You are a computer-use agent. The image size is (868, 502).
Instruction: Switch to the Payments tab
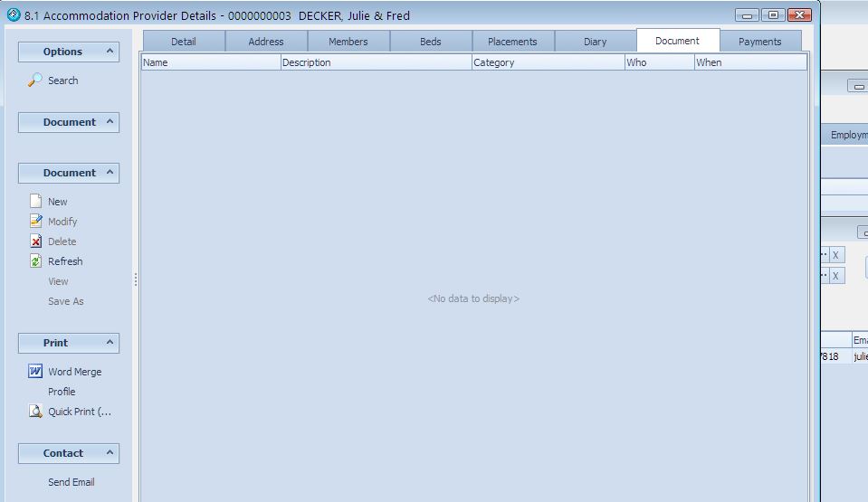coord(759,42)
